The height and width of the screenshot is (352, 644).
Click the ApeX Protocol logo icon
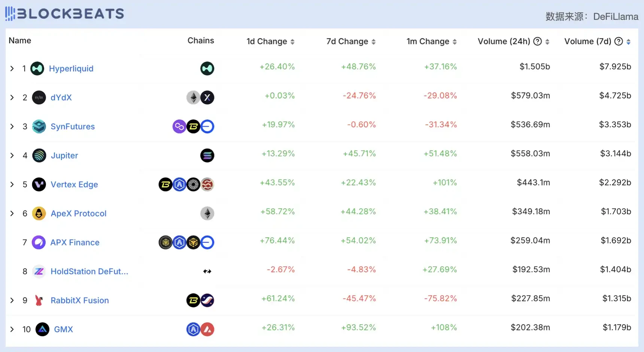point(39,213)
